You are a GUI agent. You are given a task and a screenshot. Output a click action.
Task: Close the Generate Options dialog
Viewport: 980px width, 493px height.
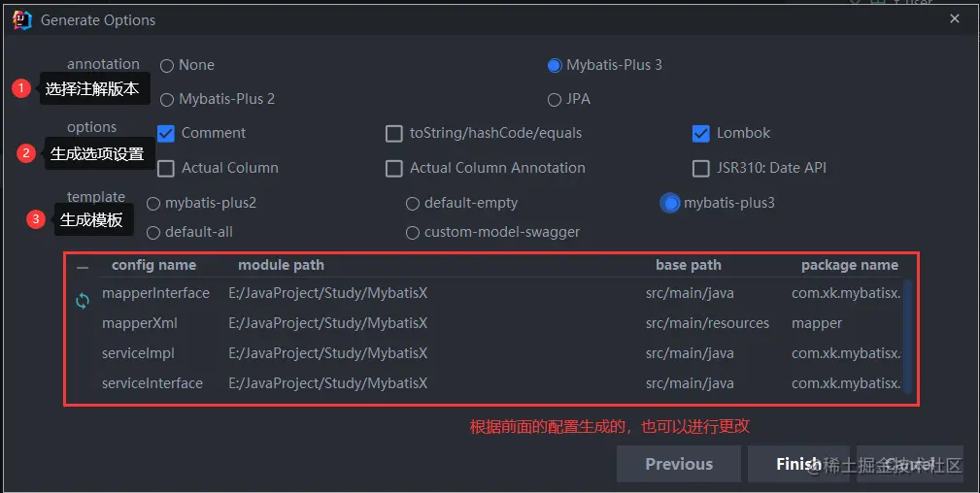pyautogui.click(x=956, y=18)
